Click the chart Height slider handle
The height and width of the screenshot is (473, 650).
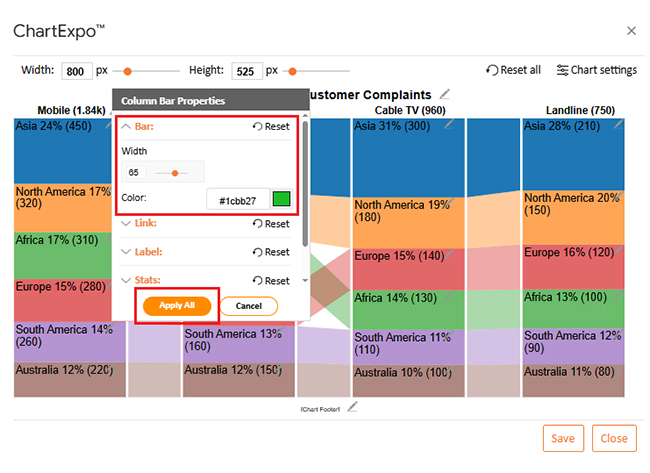click(x=293, y=71)
